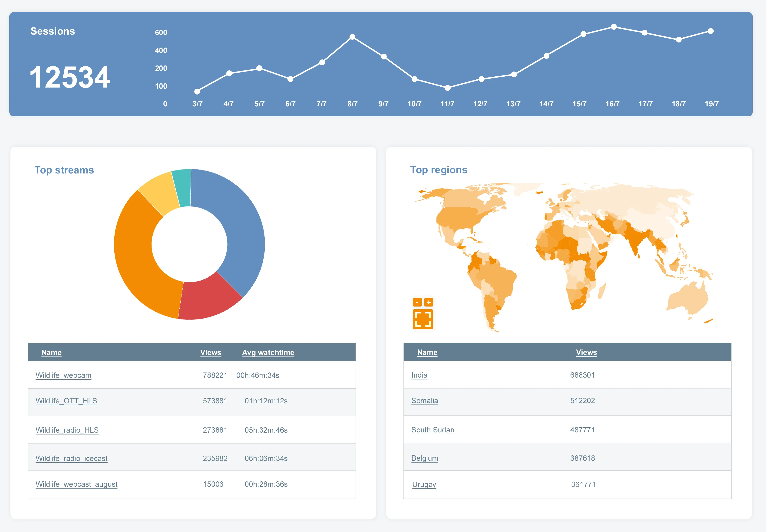Sort streams table by Name header
766x532 pixels.
(x=51, y=352)
